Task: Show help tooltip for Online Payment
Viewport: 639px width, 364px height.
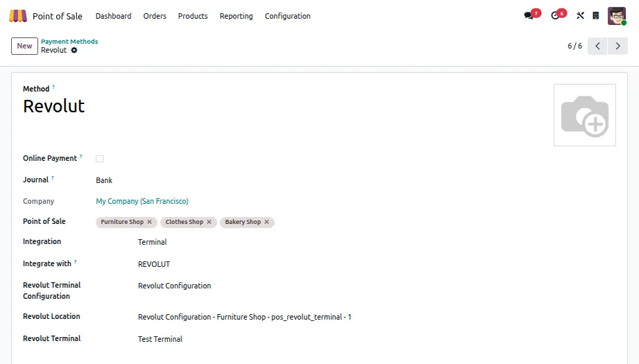Action: pos(80,157)
